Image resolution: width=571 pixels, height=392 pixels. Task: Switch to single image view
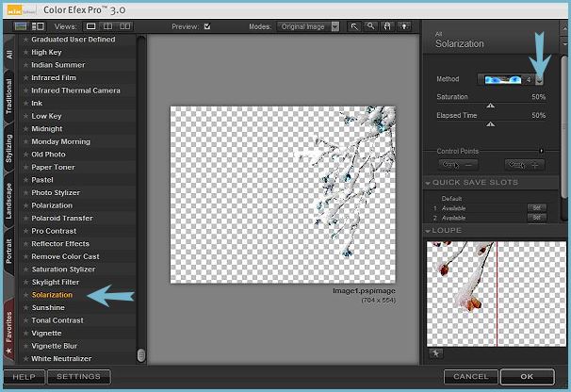click(x=92, y=27)
